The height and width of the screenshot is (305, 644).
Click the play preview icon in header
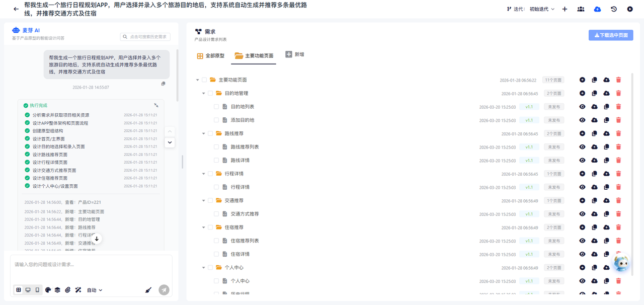pos(630,9)
